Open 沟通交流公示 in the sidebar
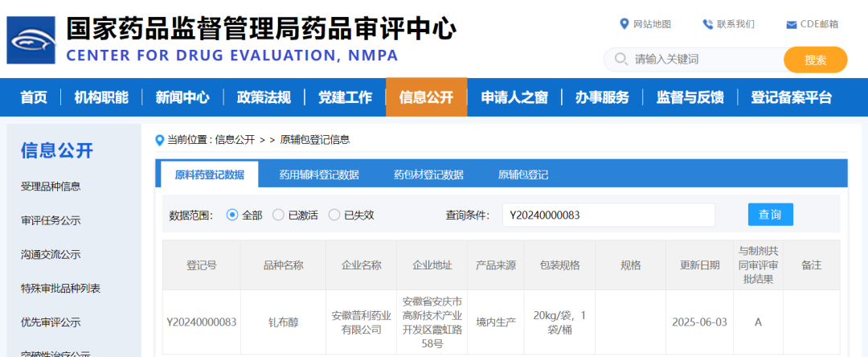Image resolution: width=868 pixels, height=357 pixels. point(51,254)
